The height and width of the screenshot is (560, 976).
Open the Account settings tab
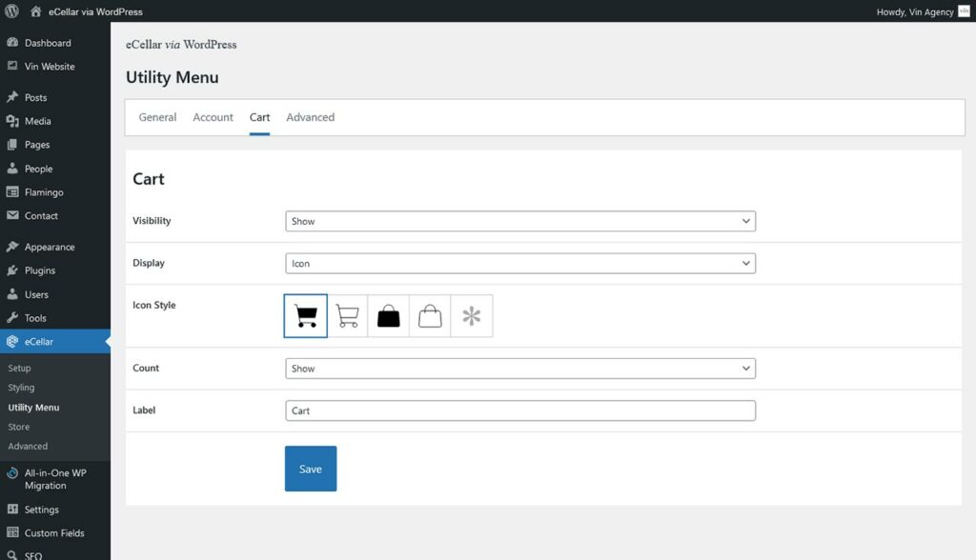tap(213, 117)
